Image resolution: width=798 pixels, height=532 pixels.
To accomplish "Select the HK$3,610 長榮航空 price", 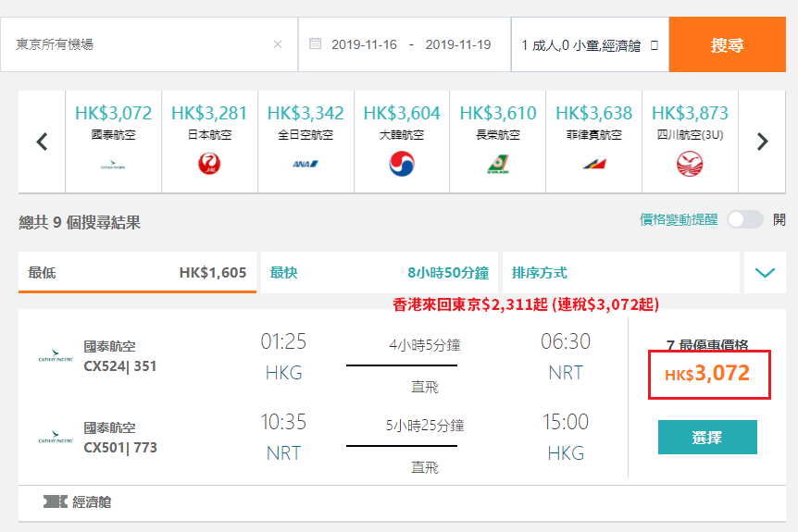I will pos(498,113).
